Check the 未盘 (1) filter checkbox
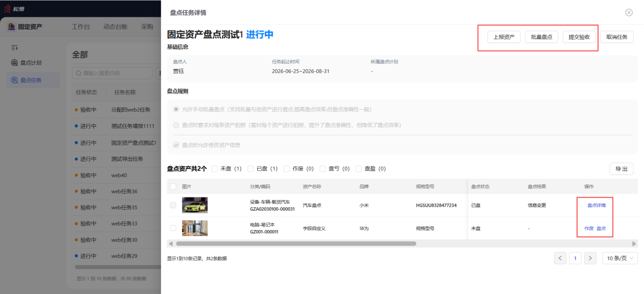 tap(214, 169)
